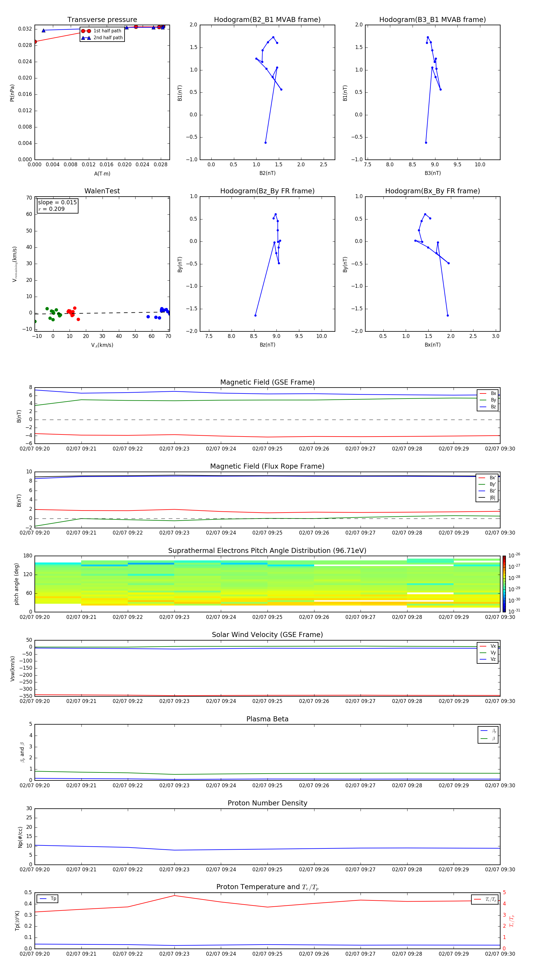Select the Vx legend entry in Solar Wind Velocity
535x980 pixels.
(x=488, y=646)
